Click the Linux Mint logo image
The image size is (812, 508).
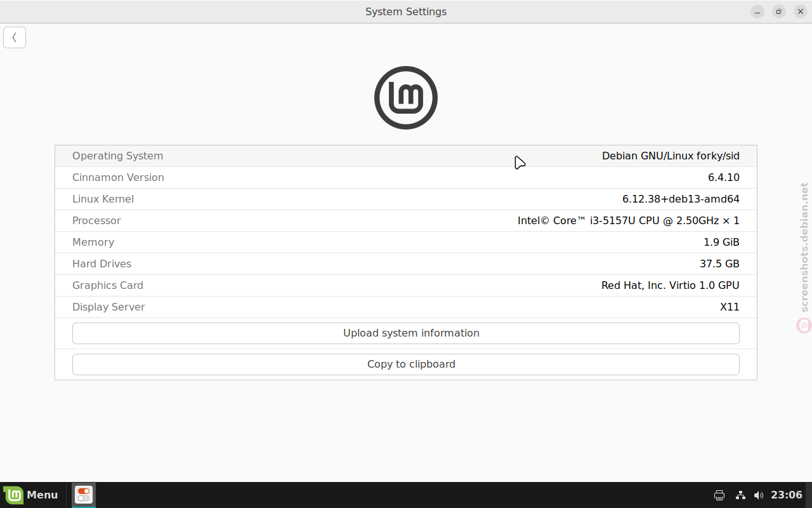click(x=406, y=98)
